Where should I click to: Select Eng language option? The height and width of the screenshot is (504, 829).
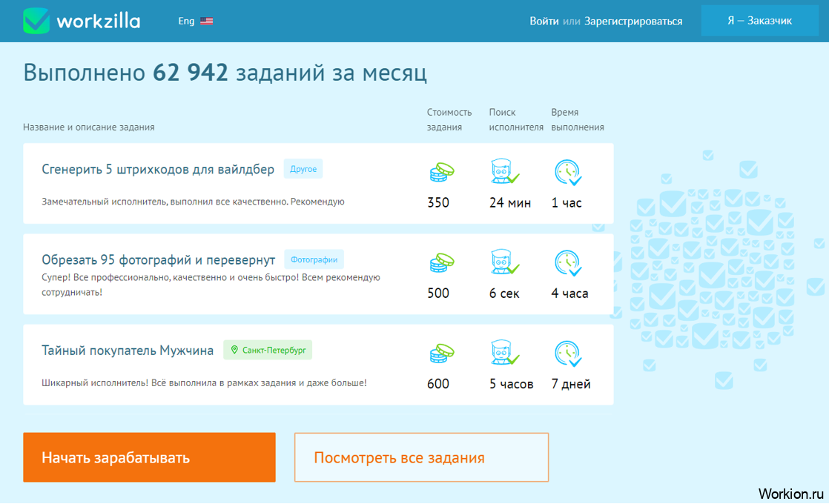186,21
